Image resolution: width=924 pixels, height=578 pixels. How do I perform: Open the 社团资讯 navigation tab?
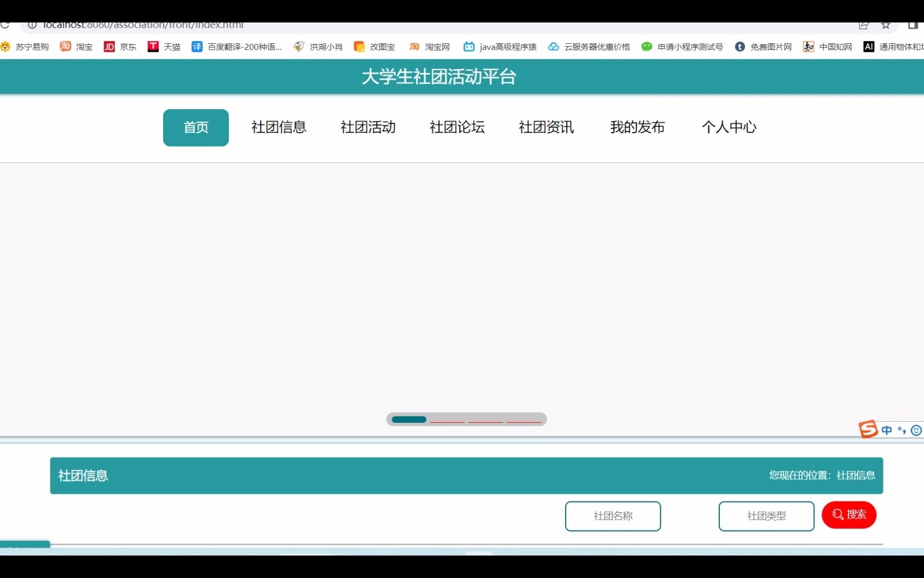(546, 127)
